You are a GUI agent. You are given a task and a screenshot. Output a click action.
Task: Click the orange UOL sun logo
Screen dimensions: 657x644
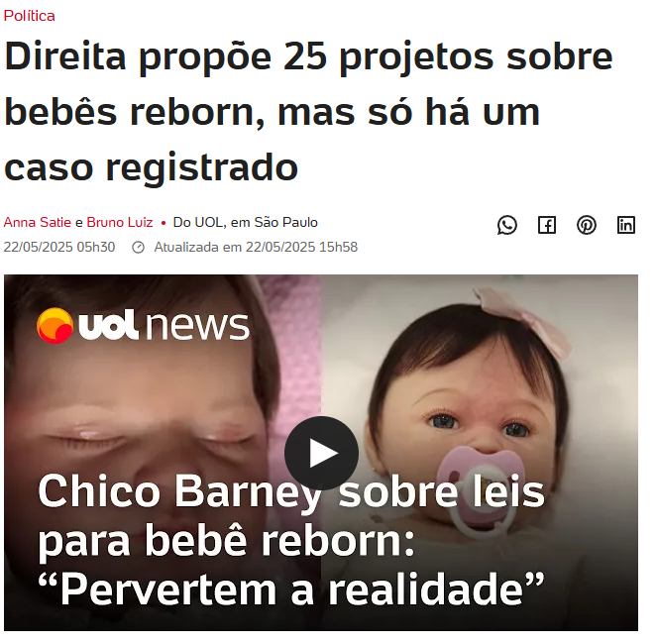[x=55, y=326]
